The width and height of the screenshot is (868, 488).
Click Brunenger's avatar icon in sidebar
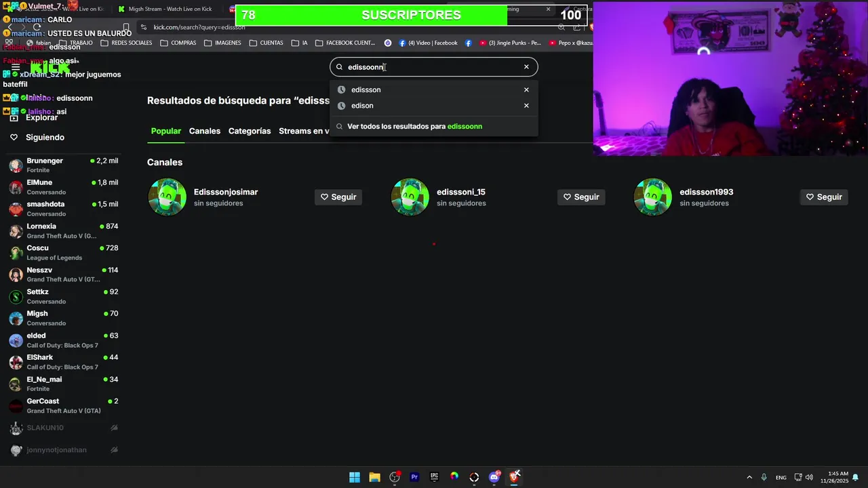click(16, 165)
